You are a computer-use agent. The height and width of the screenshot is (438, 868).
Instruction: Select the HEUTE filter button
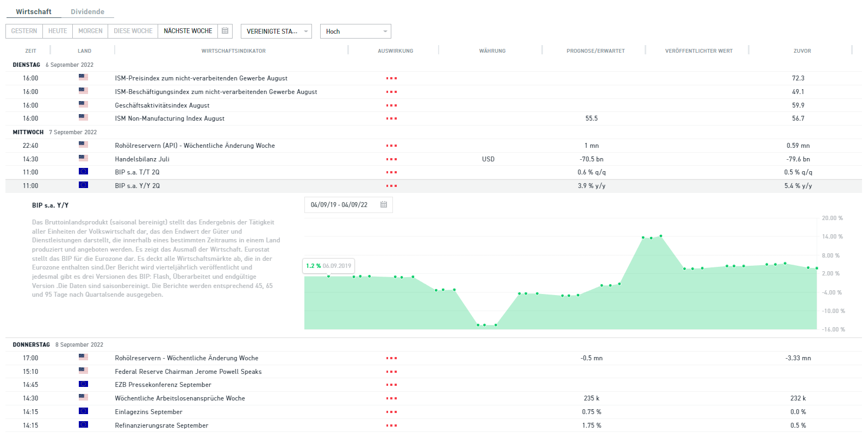tap(58, 31)
